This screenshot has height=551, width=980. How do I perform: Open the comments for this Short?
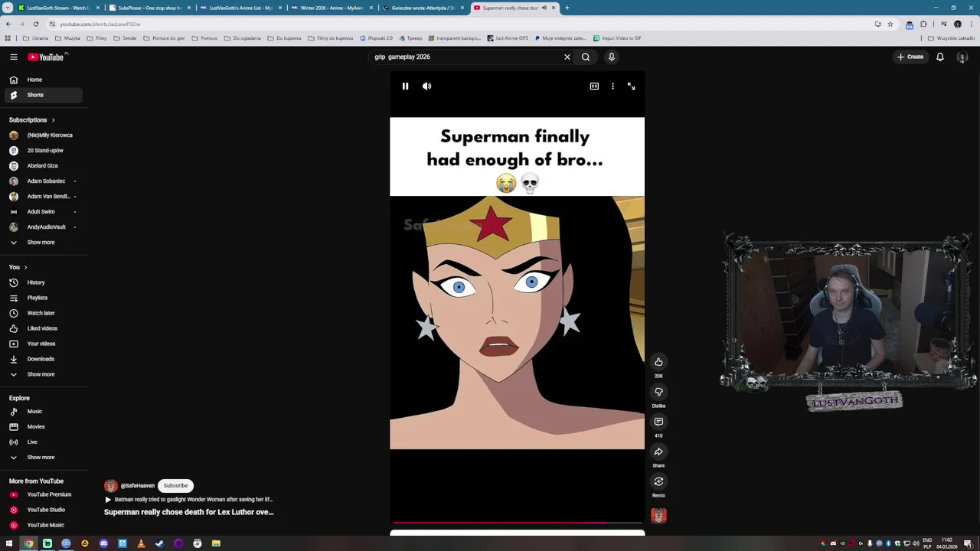pos(658,422)
